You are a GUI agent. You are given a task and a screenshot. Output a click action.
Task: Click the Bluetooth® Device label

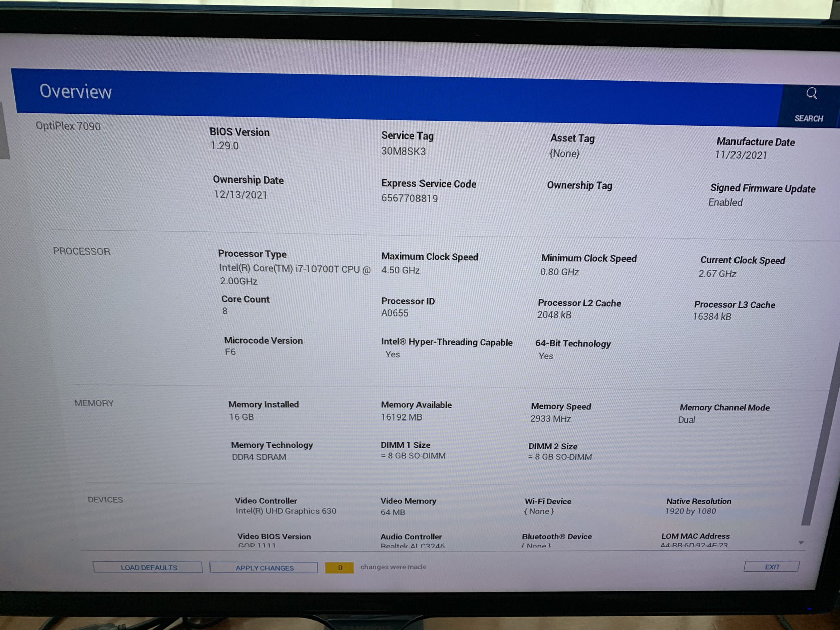(x=557, y=536)
